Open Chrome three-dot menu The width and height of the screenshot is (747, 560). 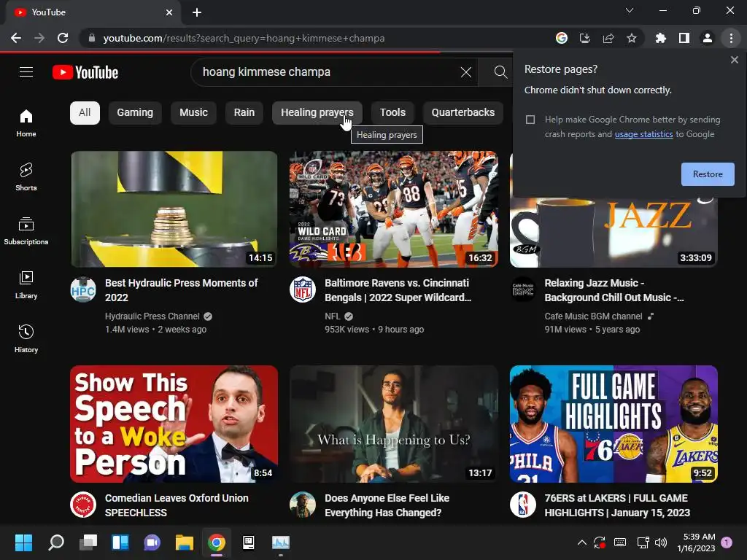coord(731,38)
